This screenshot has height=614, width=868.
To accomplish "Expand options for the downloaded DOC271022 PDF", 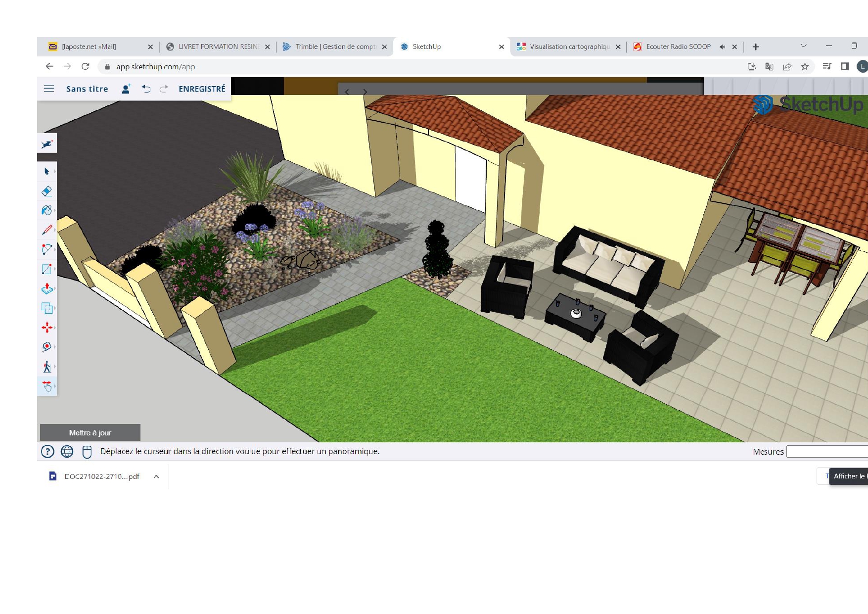I will pos(156,476).
